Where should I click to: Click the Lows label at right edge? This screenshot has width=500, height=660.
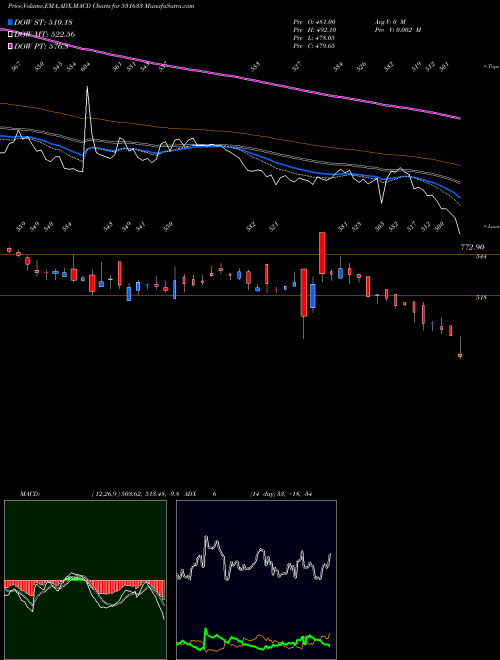tap(491, 226)
